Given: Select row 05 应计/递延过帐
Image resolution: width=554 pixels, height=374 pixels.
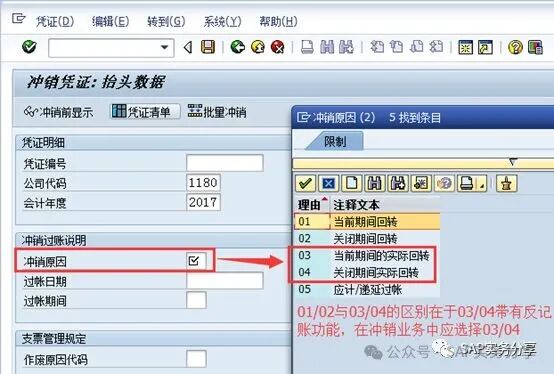Looking at the screenshot, I should 367,289.
